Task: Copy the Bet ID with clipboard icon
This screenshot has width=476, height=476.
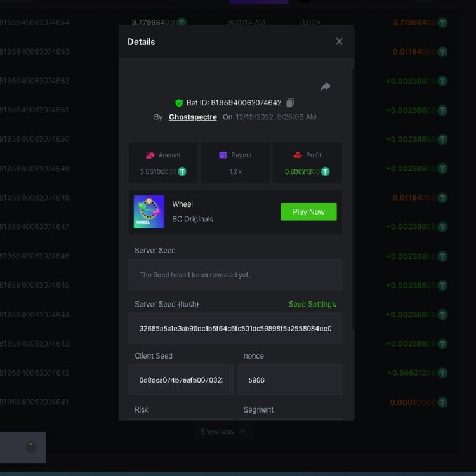Action: (290, 103)
